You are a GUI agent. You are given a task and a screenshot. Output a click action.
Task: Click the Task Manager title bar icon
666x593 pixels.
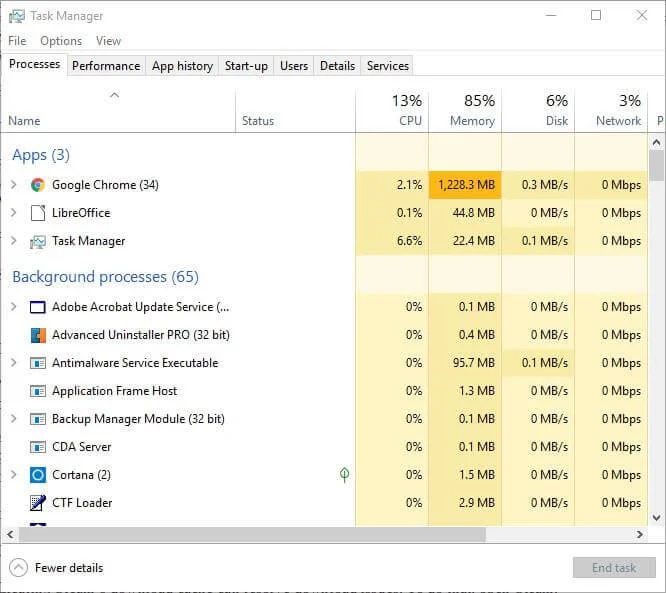click(x=17, y=16)
